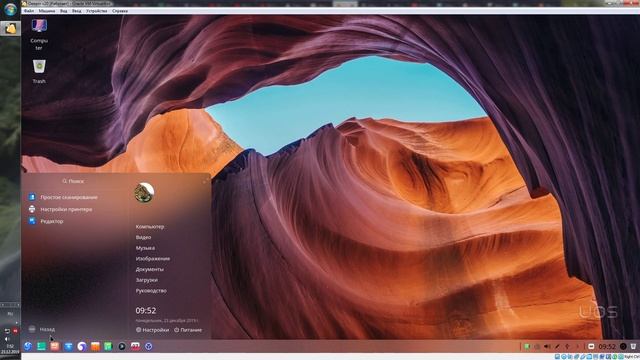Open Музыка folder link in launcher
640x360 pixels.
pyautogui.click(x=145, y=248)
